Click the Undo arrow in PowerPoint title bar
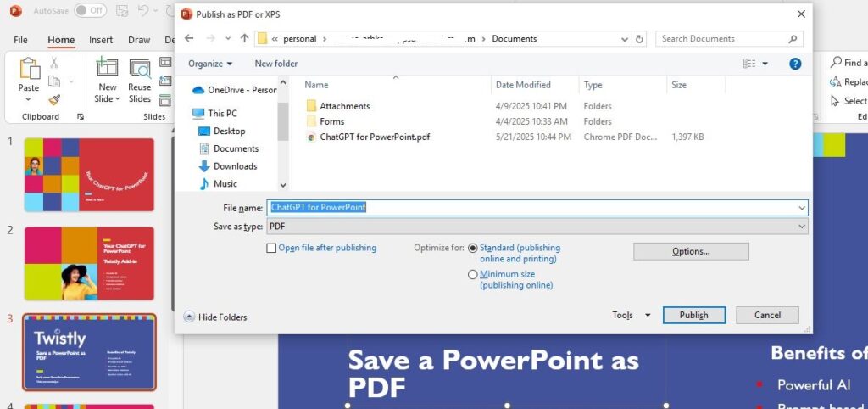This screenshot has height=409, width=868. [x=142, y=10]
